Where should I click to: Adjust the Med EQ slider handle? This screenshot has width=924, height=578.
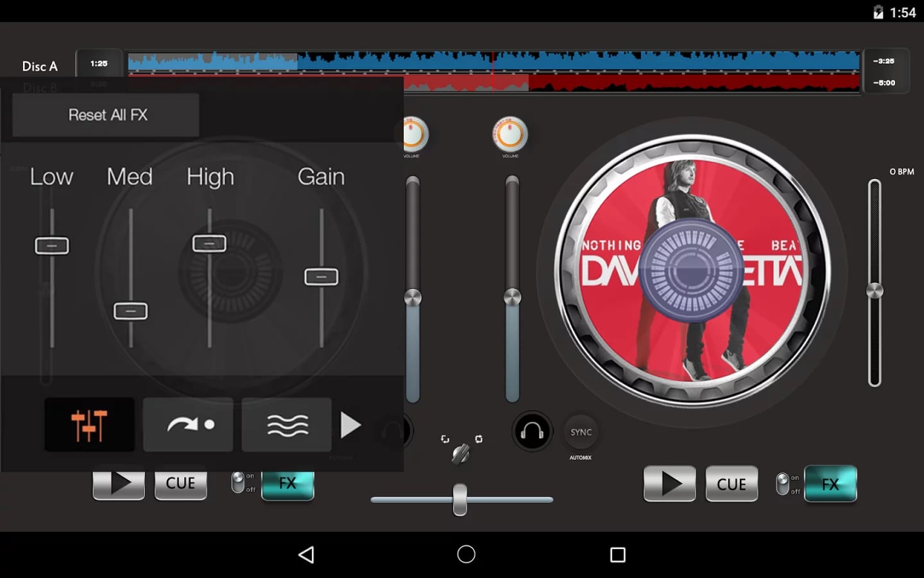click(x=131, y=311)
